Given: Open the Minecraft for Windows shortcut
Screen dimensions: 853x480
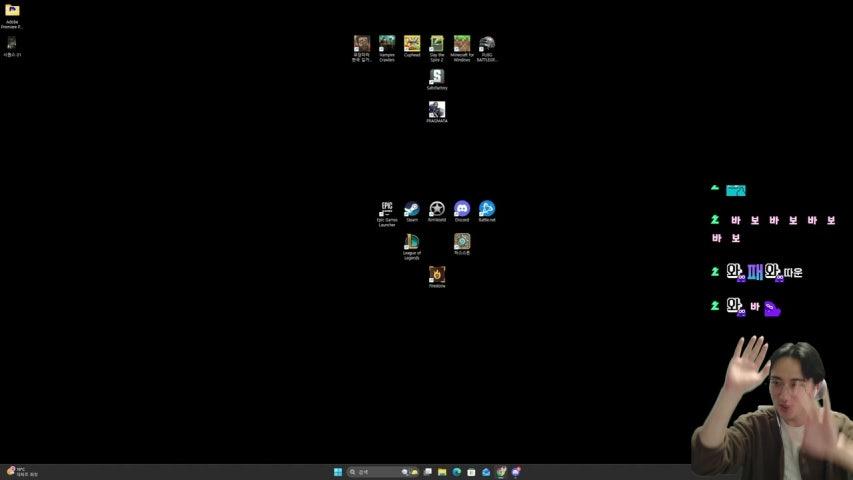Looking at the screenshot, I should 462,48.
